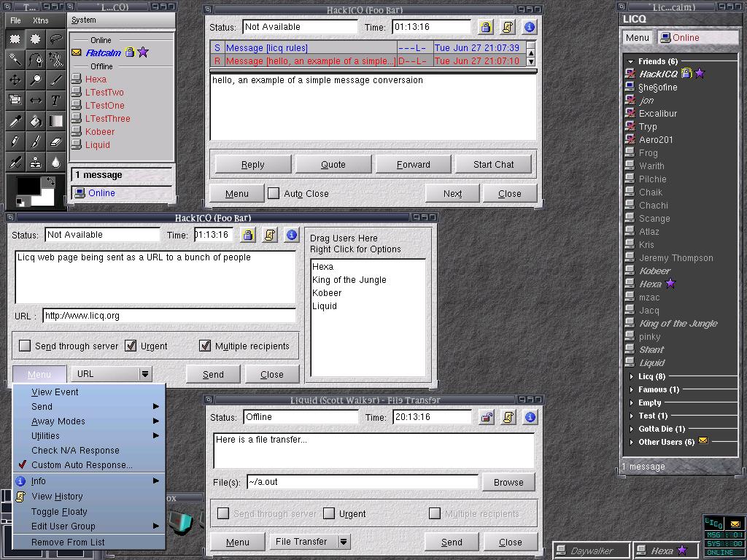
Task: Click the envelope icon in the LICQ dock applet
Action: 735,524
